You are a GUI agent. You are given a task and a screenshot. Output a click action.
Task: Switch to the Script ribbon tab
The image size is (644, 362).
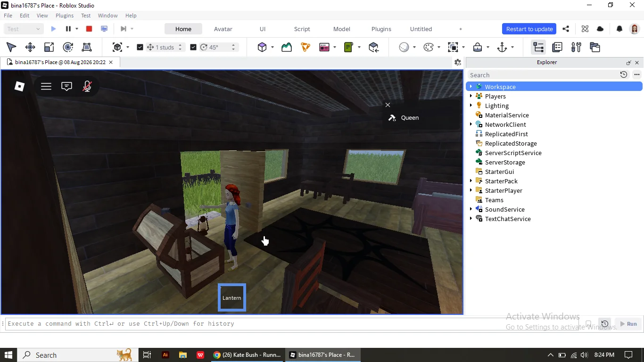(302, 29)
